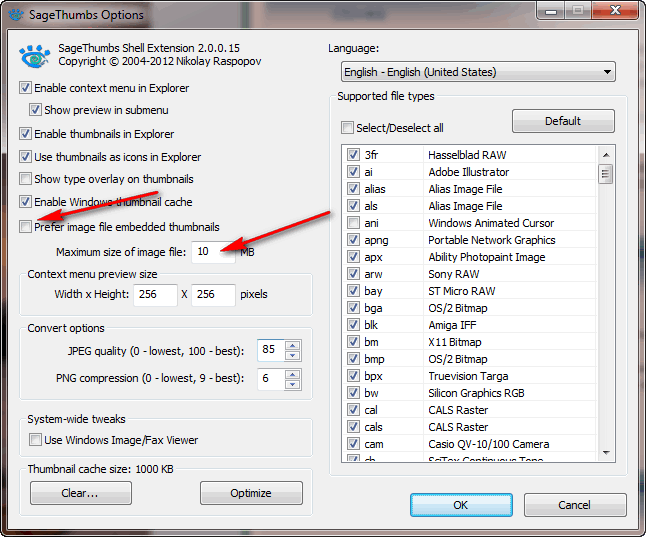Select the Portable Network Graphics row text
This screenshot has height=537, width=646.
(492, 240)
